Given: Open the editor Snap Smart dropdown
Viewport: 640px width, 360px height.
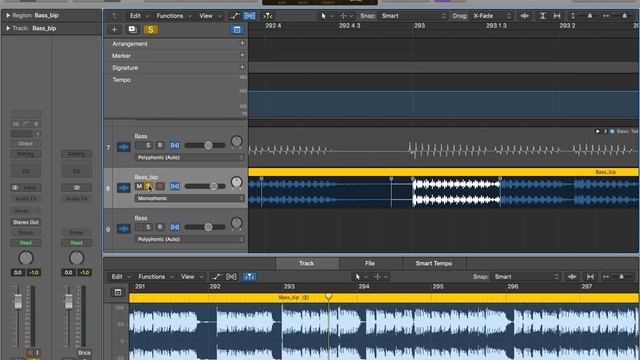Looking at the screenshot, I should tap(527, 277).
